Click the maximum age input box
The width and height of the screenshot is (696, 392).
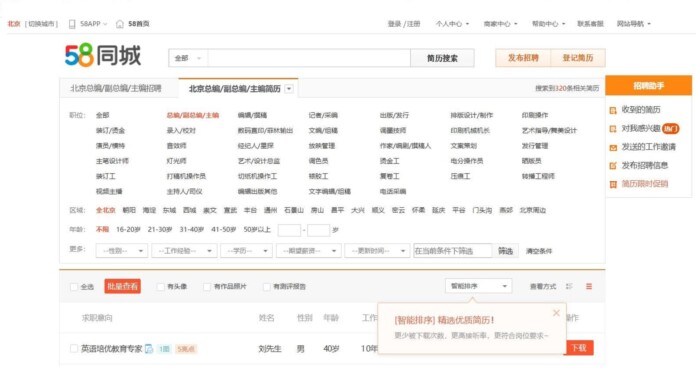pos(318,230)
